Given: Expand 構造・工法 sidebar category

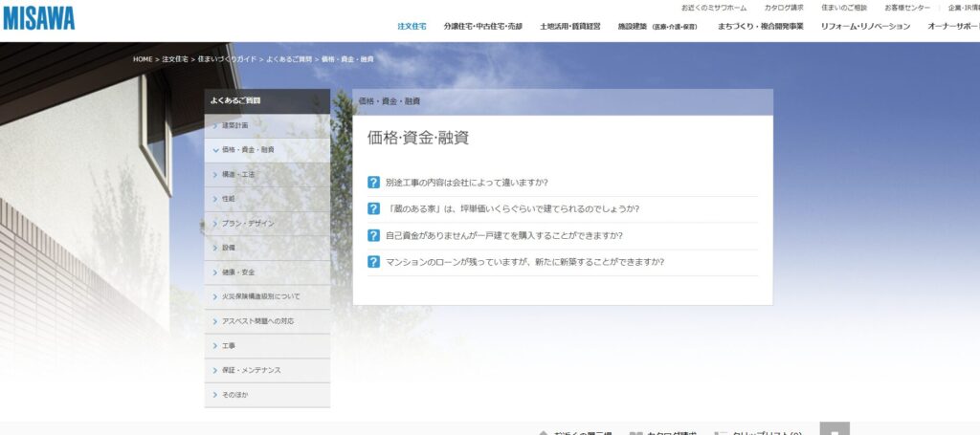Looking at the screenshot, I should pos(238,174).
